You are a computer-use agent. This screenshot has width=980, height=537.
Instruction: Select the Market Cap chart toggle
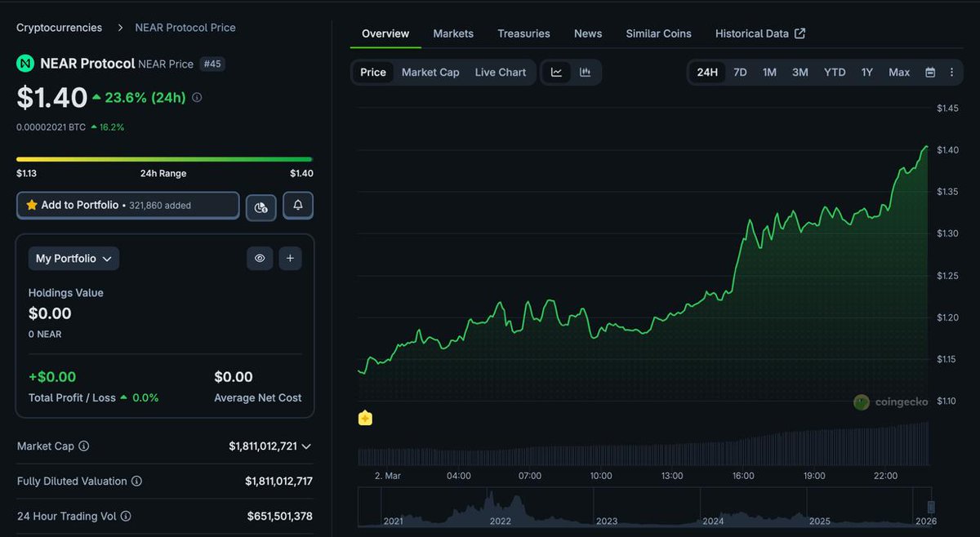tap(430, 73)
